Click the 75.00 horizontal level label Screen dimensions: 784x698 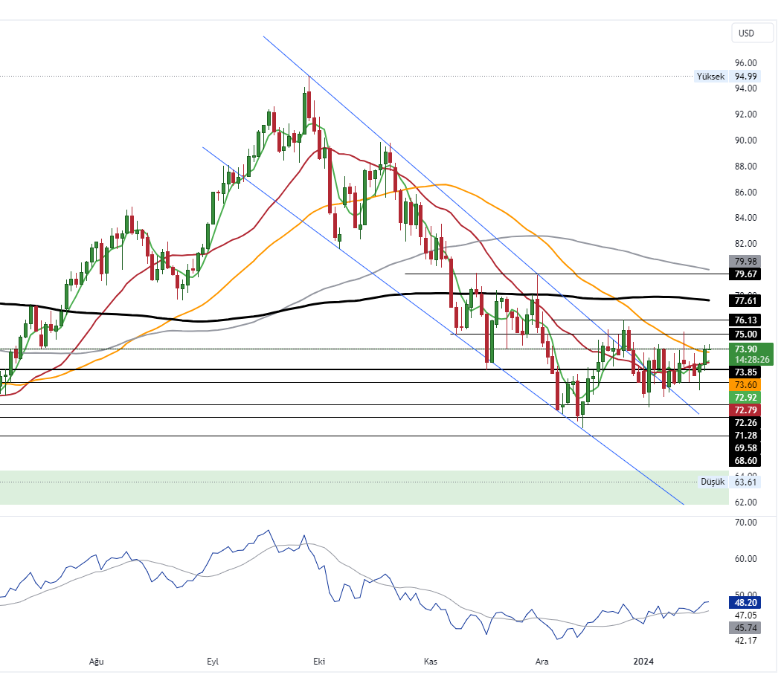coord(746,335)
